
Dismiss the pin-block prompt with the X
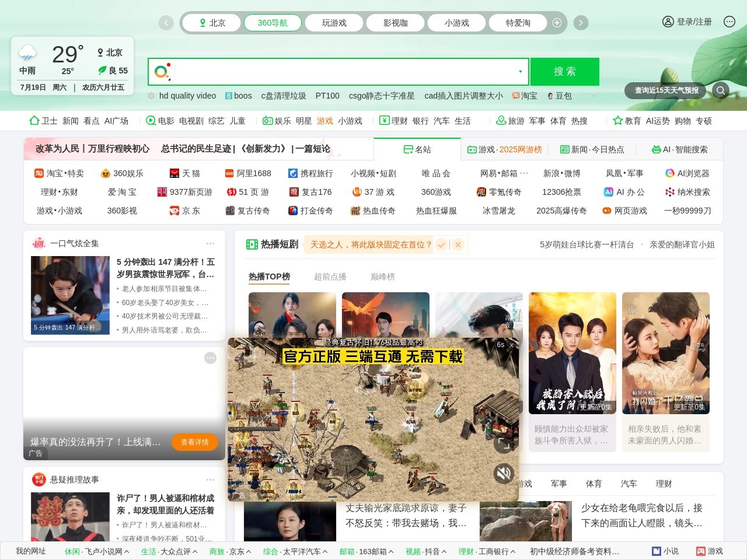coord(458,244)
